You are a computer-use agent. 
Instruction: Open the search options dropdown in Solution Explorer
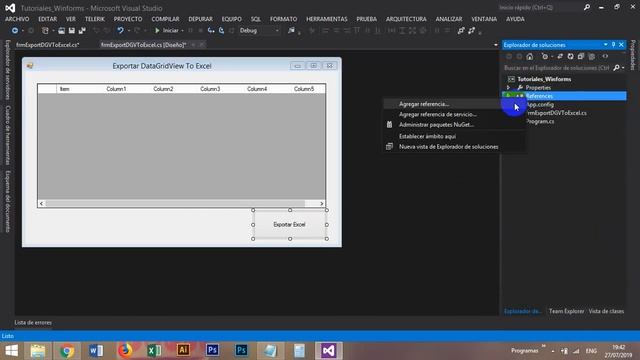(623, 68)
